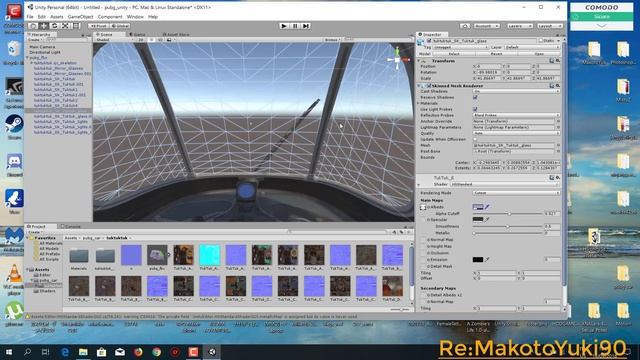This screenshot has height=360, width=640.
Task: Select the Scale tool in Unity toolbar
Action: (65, 26)
